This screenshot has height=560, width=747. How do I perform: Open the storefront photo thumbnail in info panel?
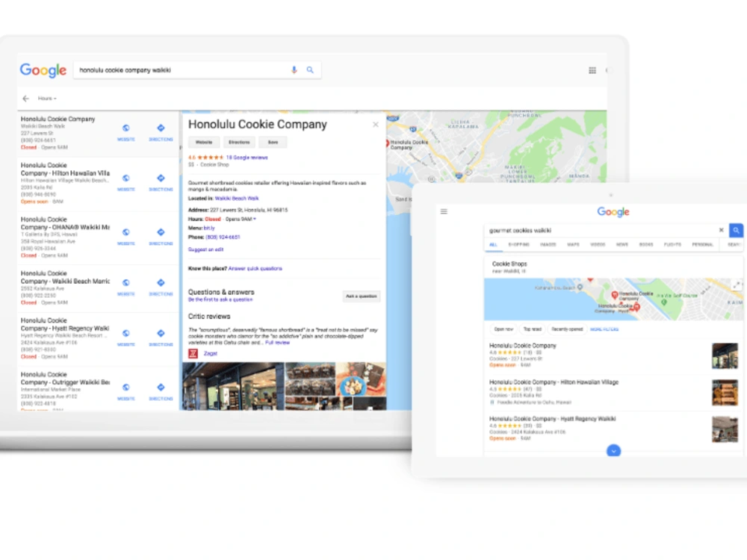pyautogui.click(x=233, y=386)
